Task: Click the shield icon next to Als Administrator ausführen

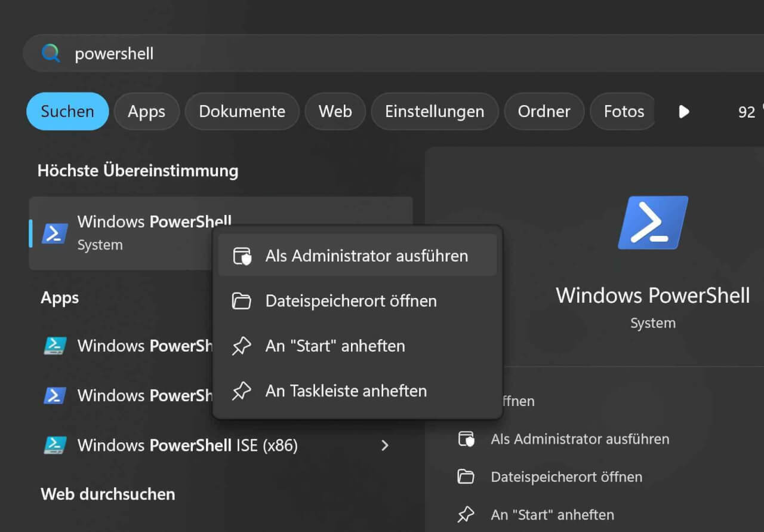Action: coord(242,256)
